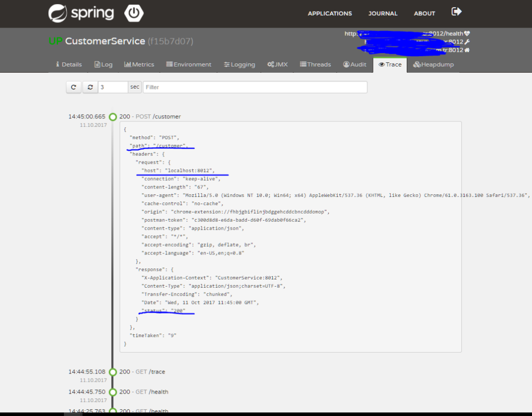Click the gears icon on the JMX tab
The image size is (532, 416).
270,64
